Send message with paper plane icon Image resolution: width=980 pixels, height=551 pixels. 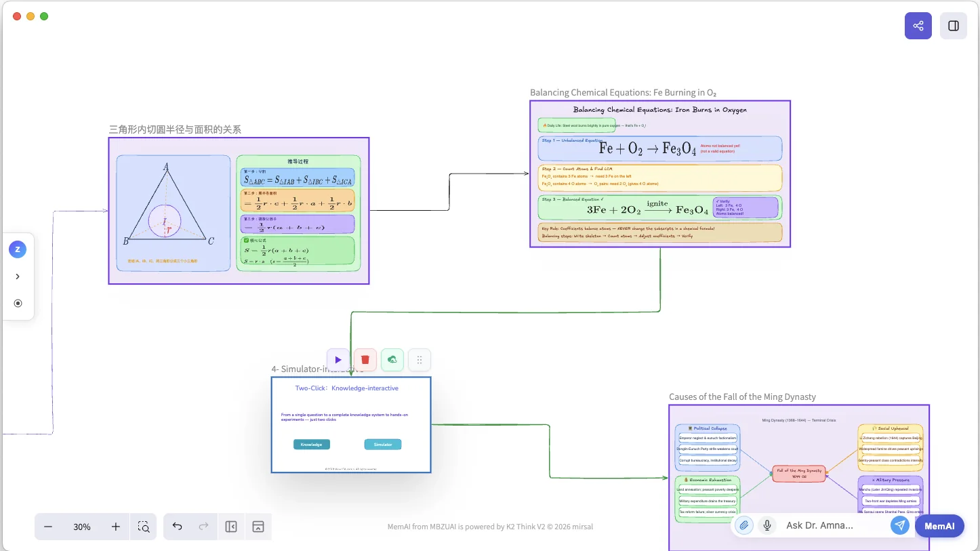click(x=900, y=525)
